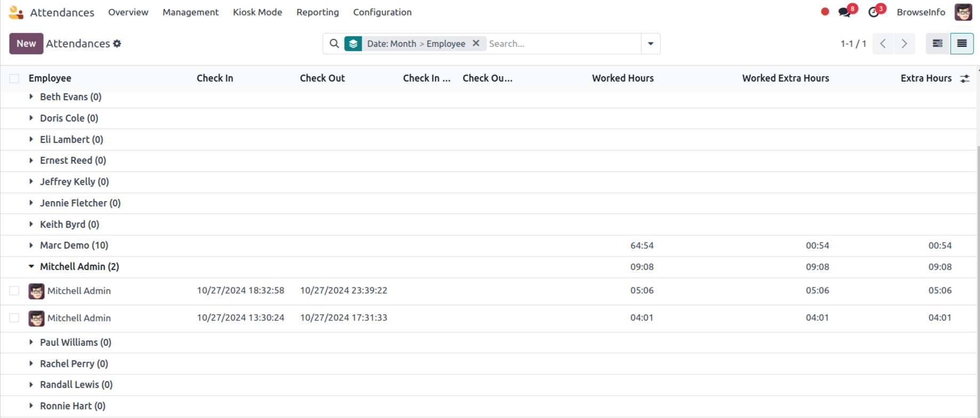980x418 pixels.
Task: Collapse the Mitchell Admin (2) group
Action: point(79,267)
